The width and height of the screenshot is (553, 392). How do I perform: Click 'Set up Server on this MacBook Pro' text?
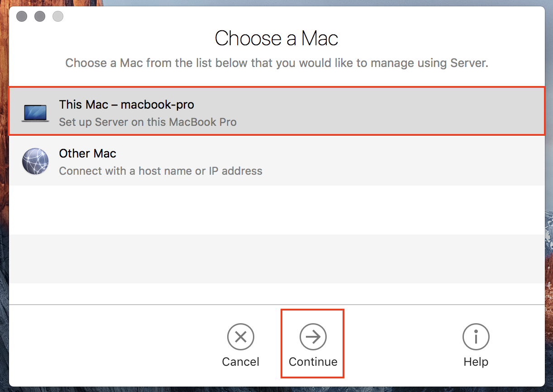point(148,122)
